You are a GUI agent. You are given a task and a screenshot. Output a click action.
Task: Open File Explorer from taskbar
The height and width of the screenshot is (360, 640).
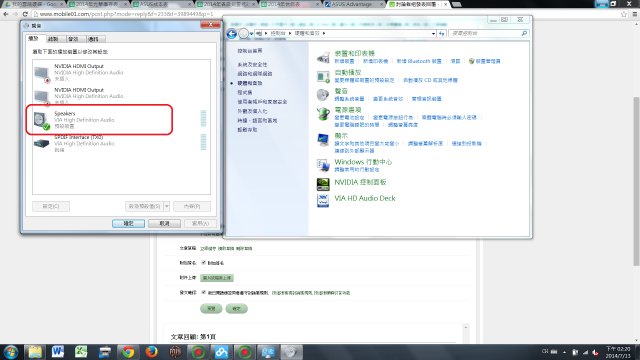(35, 352)
